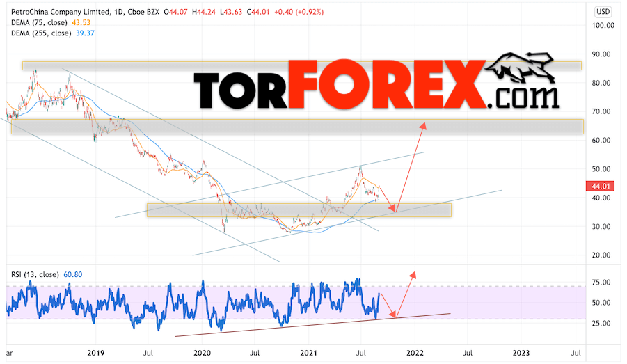627x364 pixels.
Task: Click the 60.00 price axis label
Action: [x=601, y=140]
